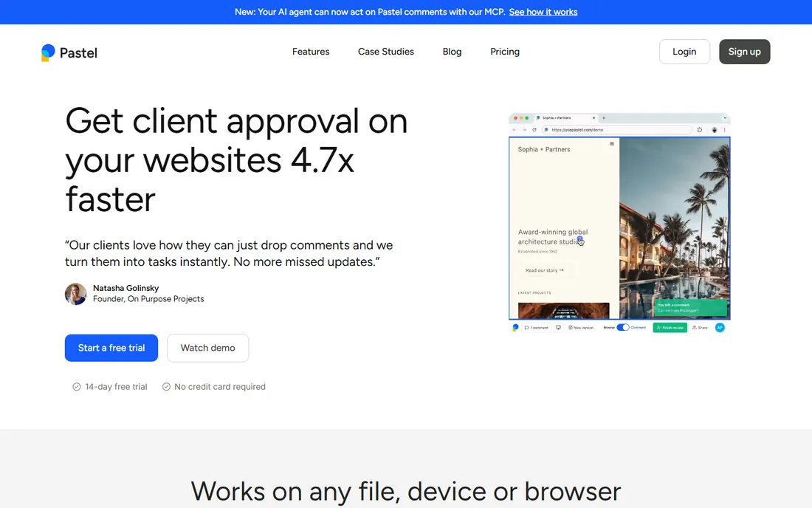Image resolution: width=812 pixels, height=508 pixels.
Task: Open the Pricing page
Action: coord(505,52)
